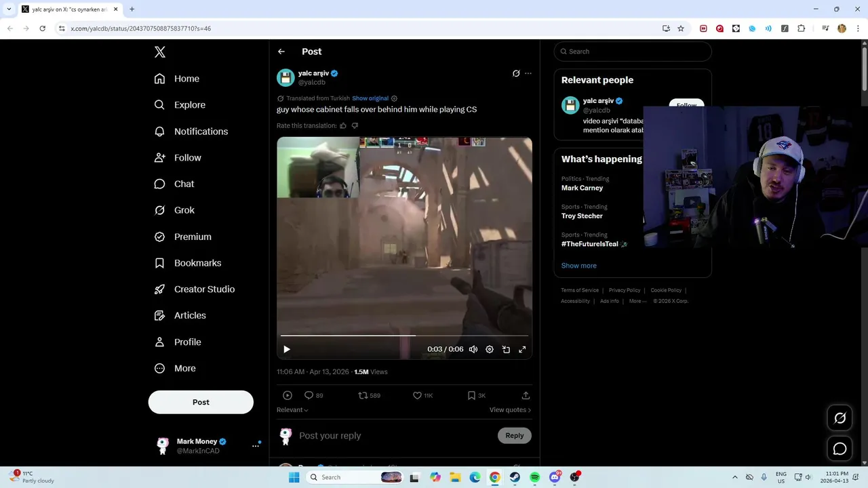This screenshot has width=868, height=488.
Task: Click the reply icon with 89
Action: (x=313, y=395)
